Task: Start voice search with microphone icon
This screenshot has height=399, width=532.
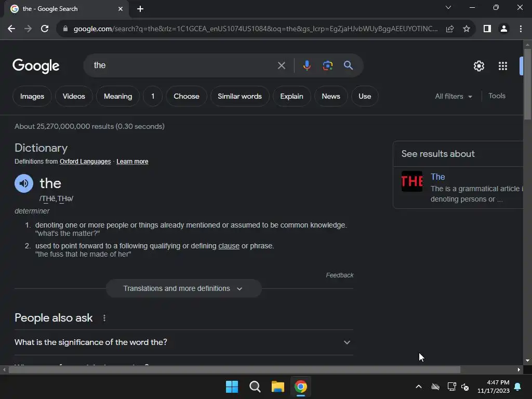Action: click(x=307, y=65)
